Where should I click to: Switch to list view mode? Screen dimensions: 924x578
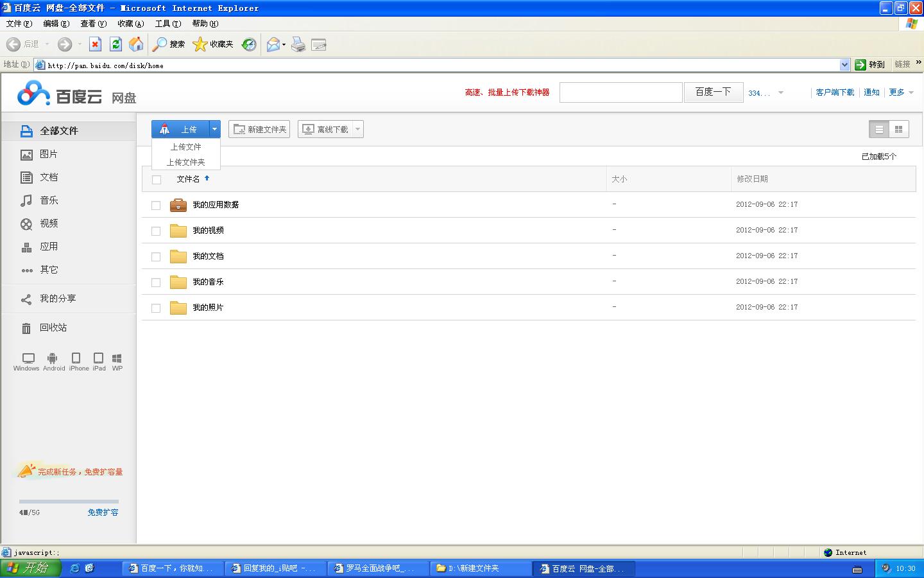tap(879, 129)
